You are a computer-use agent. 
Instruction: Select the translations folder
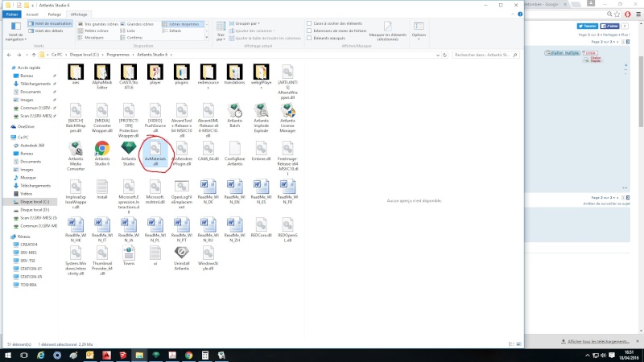[x=234, y=74]
